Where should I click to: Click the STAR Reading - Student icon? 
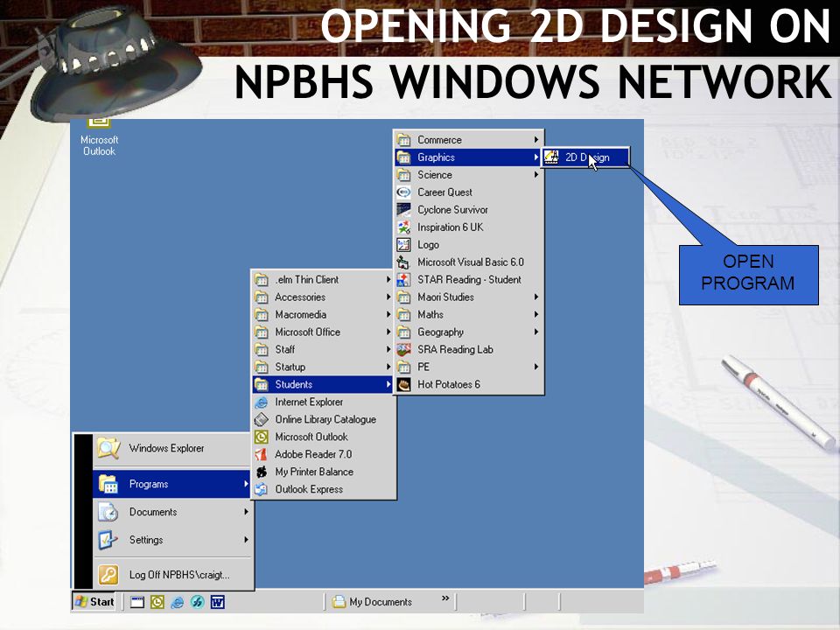403,280
